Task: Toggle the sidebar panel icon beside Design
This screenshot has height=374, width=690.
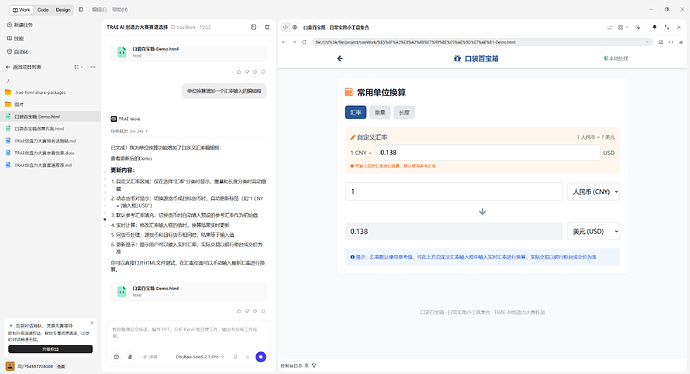Action: 81,9
